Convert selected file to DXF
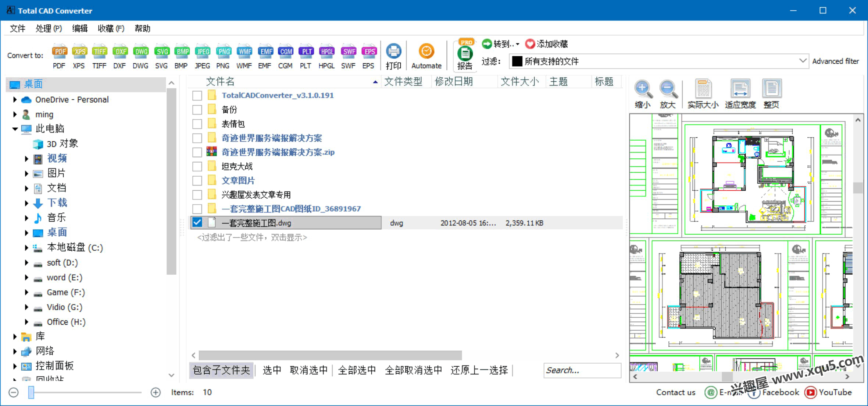Image resolution: width=868 pixels, height=406 pixels. point(119,56)
